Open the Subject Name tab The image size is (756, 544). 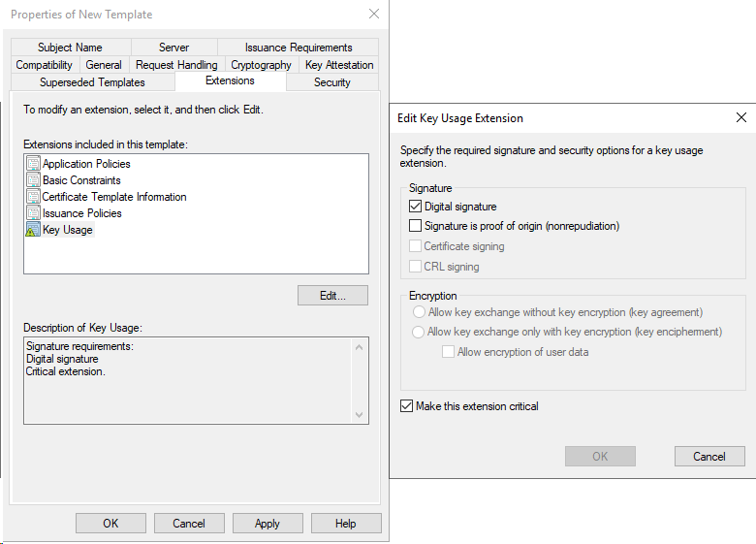71,48
